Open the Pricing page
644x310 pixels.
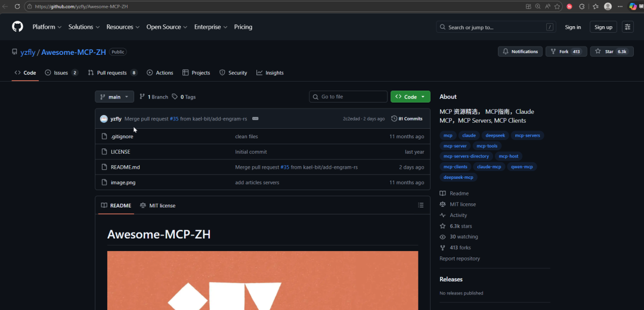(243, 27)
